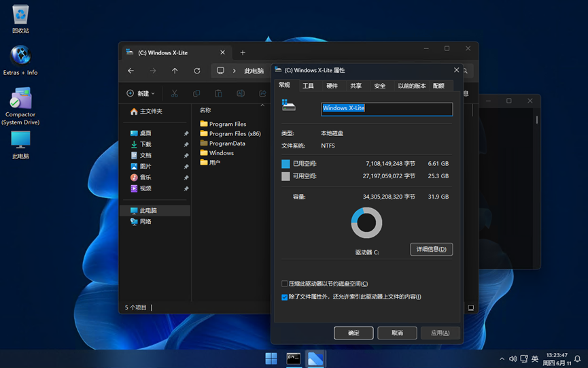The width and height of the screenshot is (588, 368).
Task: Click the Paste toolbar icon
Action: [x=218, y=93]
